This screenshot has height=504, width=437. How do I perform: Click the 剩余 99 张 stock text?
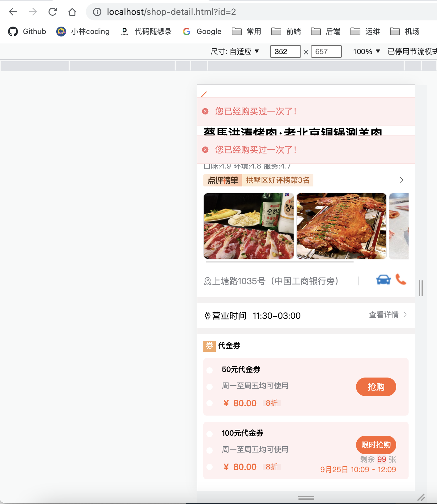click(x=378, y=459)
